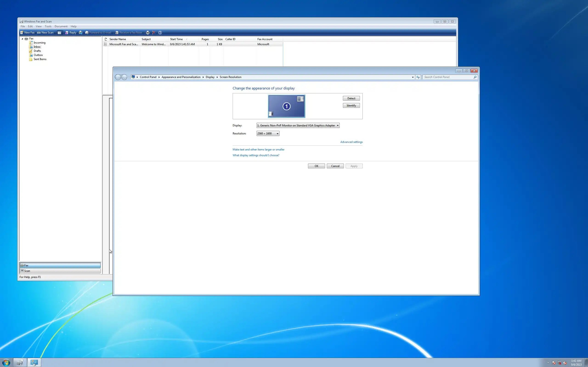Click the red Delete icon in the toolbar
This screenshot has width=588, height=367.
[154, 33]
